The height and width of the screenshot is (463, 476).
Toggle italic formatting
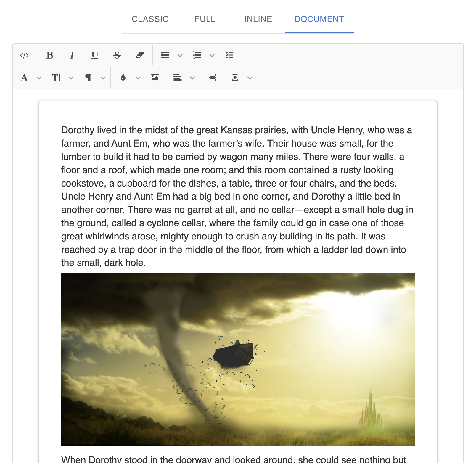[72, 55]
